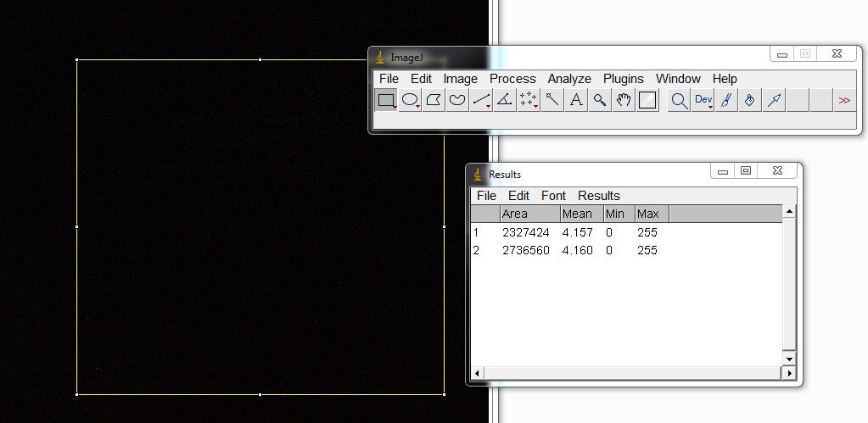
Task: Select the Brush tool
Action: pos(726,100)
